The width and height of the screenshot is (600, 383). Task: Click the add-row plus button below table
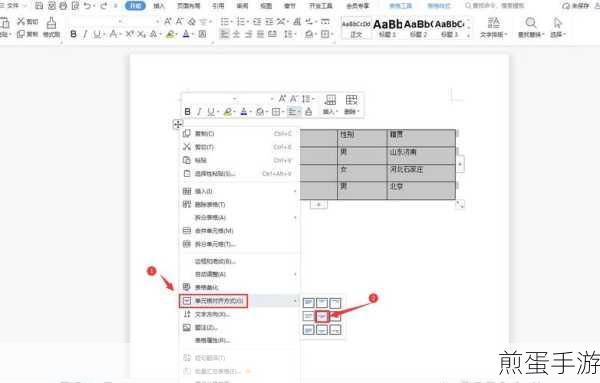click(x=318, y=204)
